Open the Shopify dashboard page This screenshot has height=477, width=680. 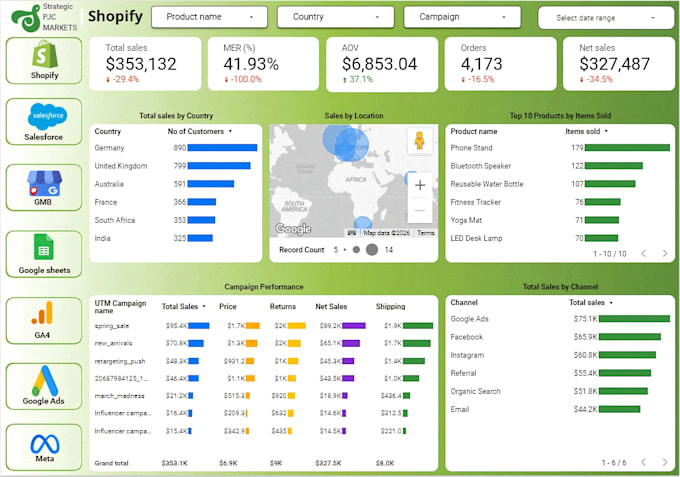44,60
